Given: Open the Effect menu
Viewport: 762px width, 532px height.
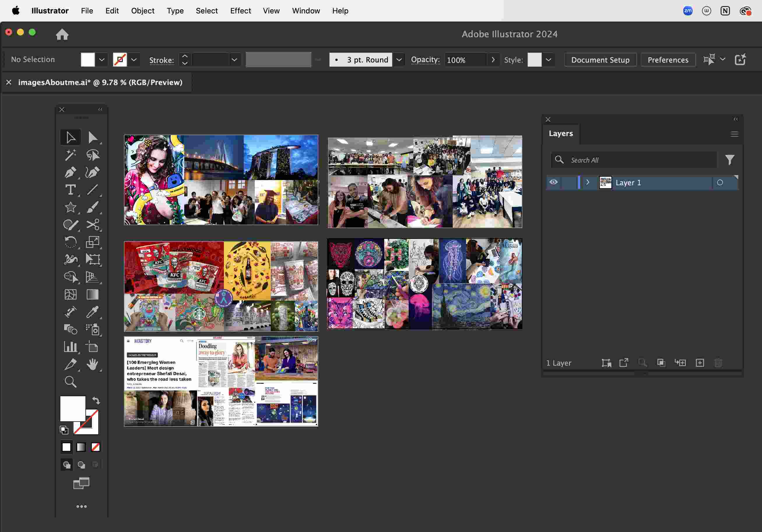Looking at the screenshot, I should (x=240, y=10).
